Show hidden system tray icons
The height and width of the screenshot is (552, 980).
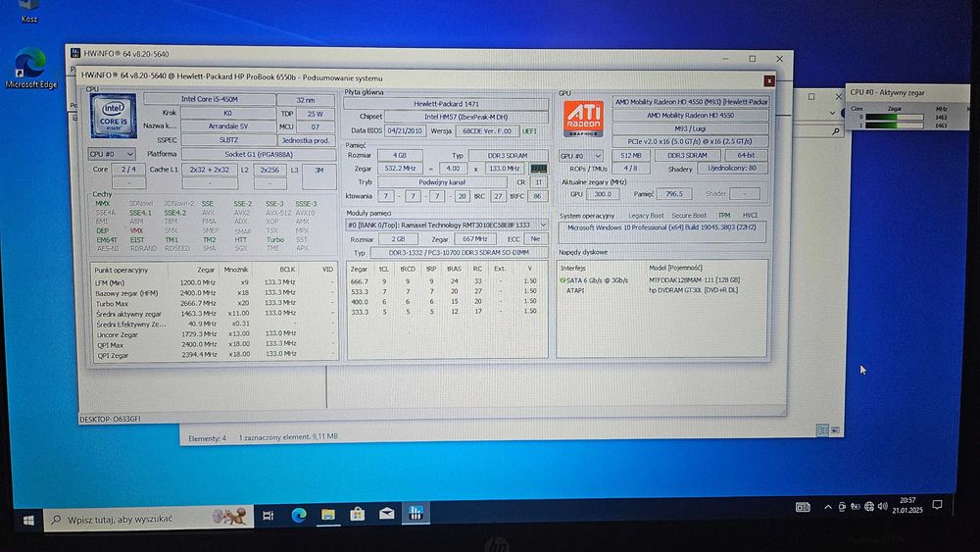pyautogui.click(x=828, y=507)
